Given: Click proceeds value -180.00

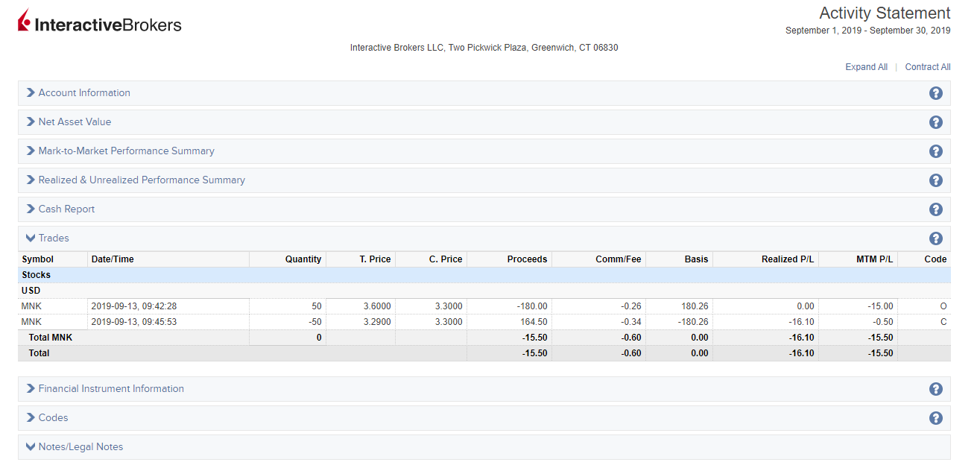Looking at the screenshot, I should tap(532, 306).
